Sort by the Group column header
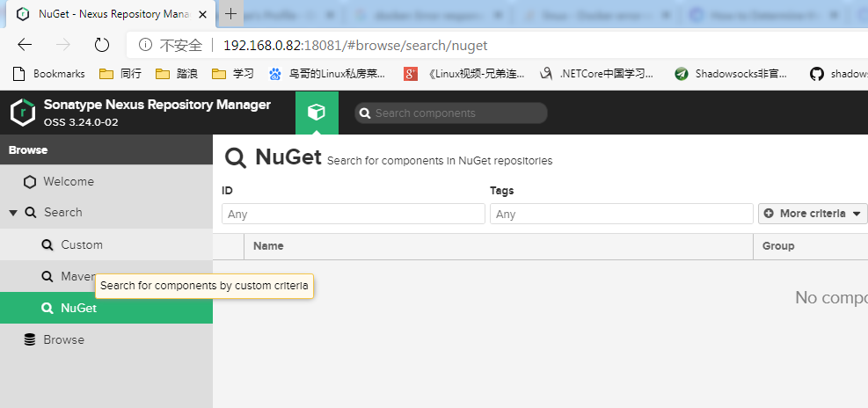 tap(811, 246)
